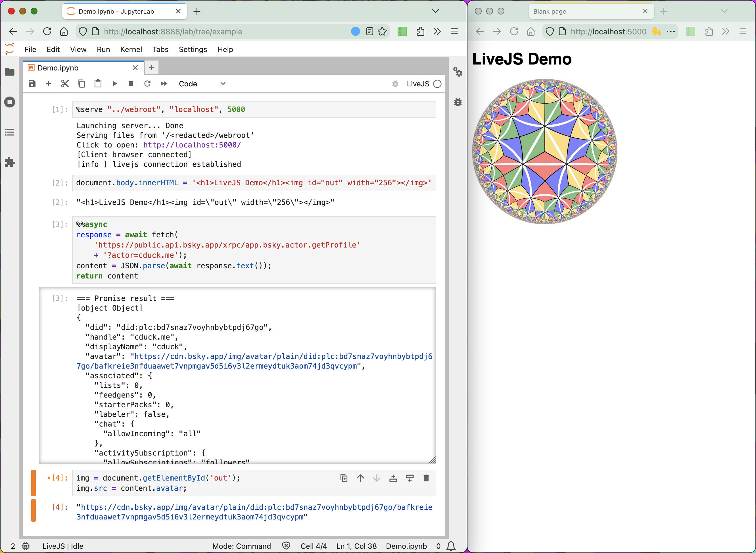The height and width of the screenshot is (553, 756).
Task: Open the http://localhost:5000/ link in cell 1 output
Action: tap(192, 145)
